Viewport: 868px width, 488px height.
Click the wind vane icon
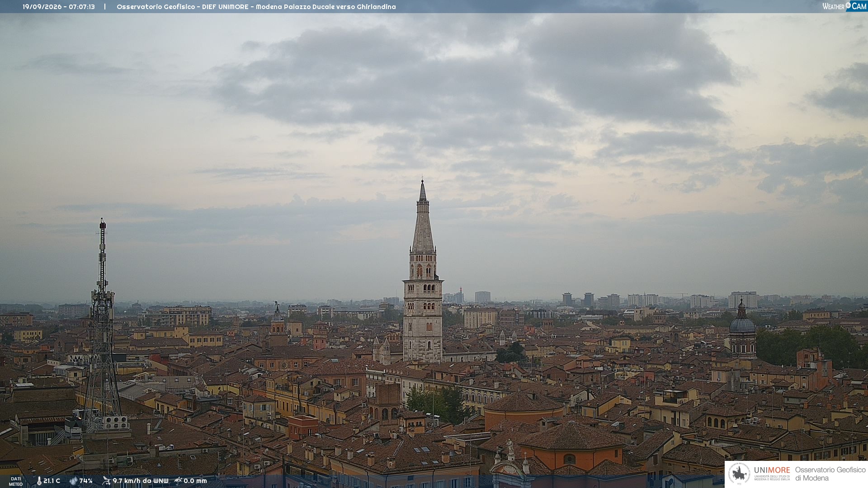point(106,481)
